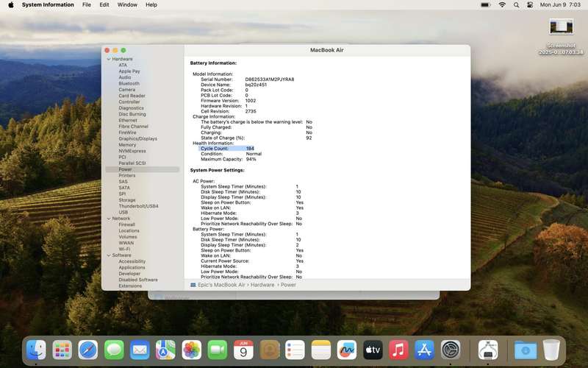Open Finder from the Dock

point(36,350)
